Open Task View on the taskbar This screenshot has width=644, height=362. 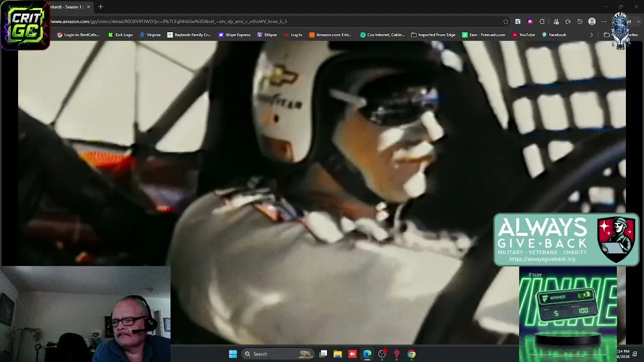[324, 354]
